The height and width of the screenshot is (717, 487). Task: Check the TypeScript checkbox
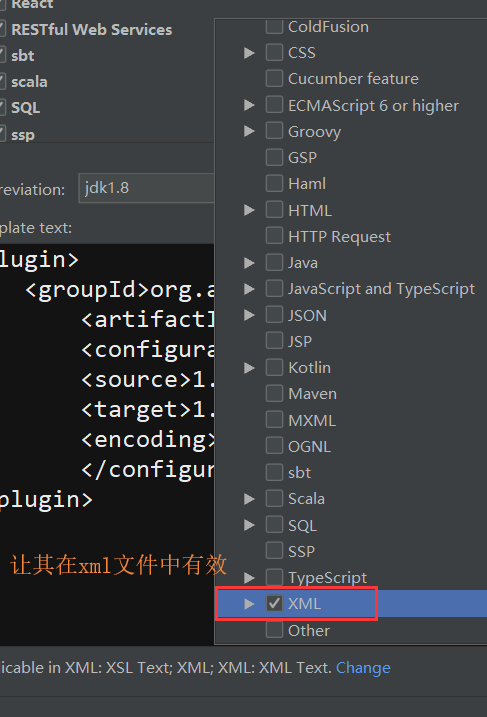274,577
